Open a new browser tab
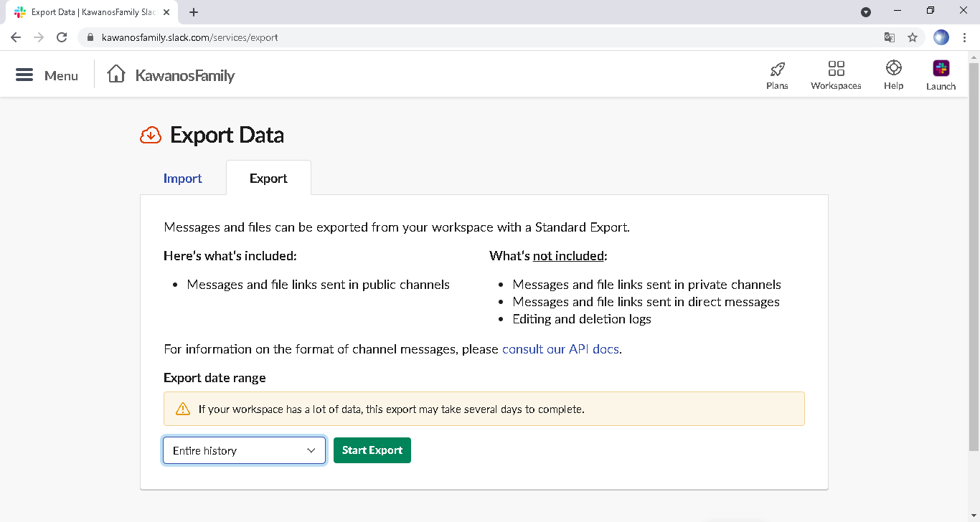The height and width of the screenshot is (522, 980). (x=194, y=12)
